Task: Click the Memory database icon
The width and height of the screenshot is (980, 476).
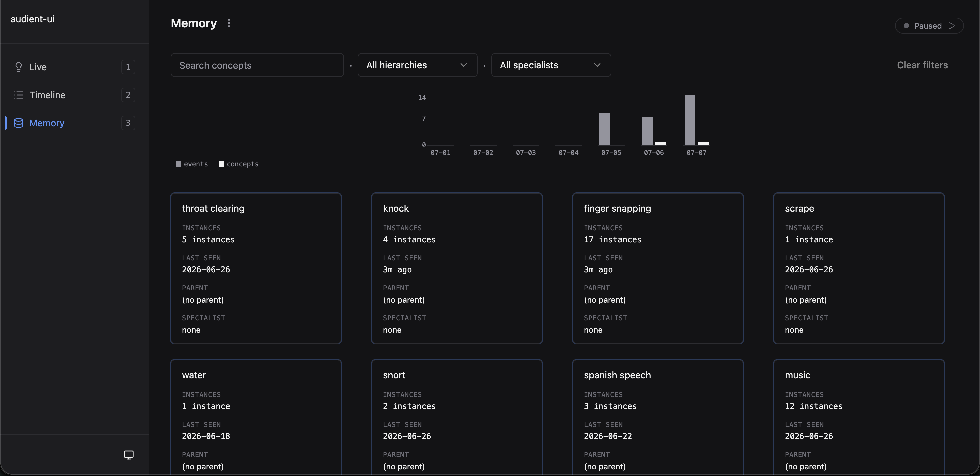Action: click(18, 123)
